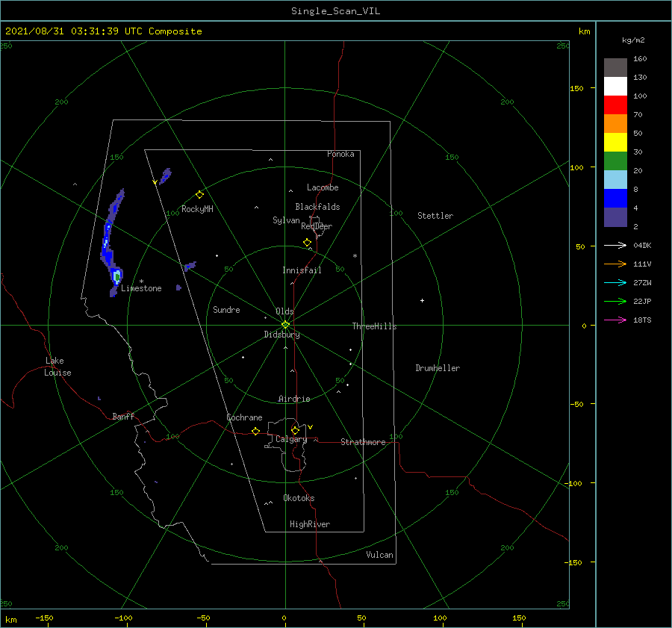Click the magenta 18TS arrow legend icon
Screen dimensions: 672x628
click(615, 320)
